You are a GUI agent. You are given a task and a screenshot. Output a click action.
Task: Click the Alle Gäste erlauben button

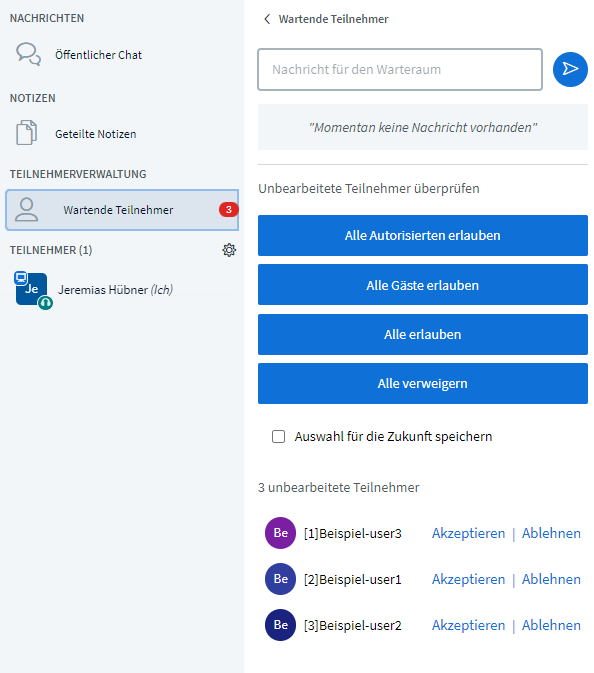tap(423, 285)
